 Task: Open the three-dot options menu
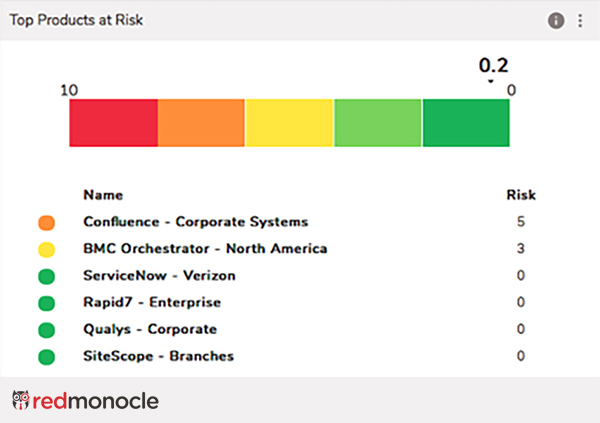coord(581,20)
